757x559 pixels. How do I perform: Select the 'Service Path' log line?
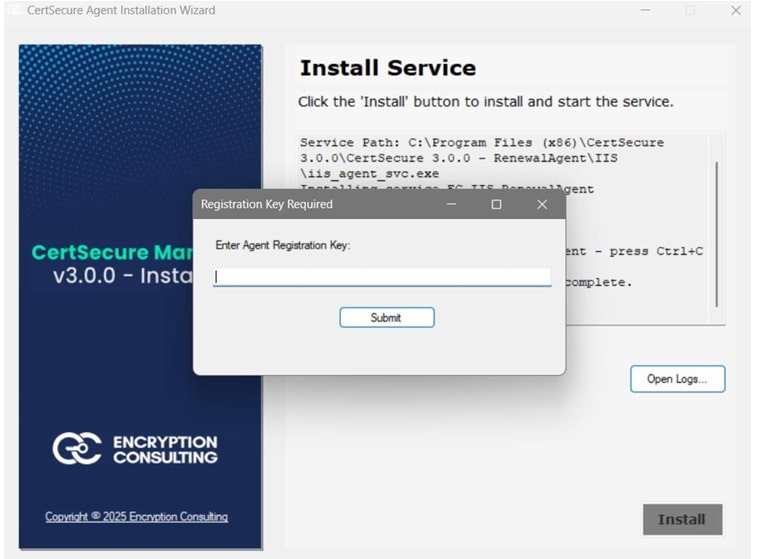tap(482, 142)
